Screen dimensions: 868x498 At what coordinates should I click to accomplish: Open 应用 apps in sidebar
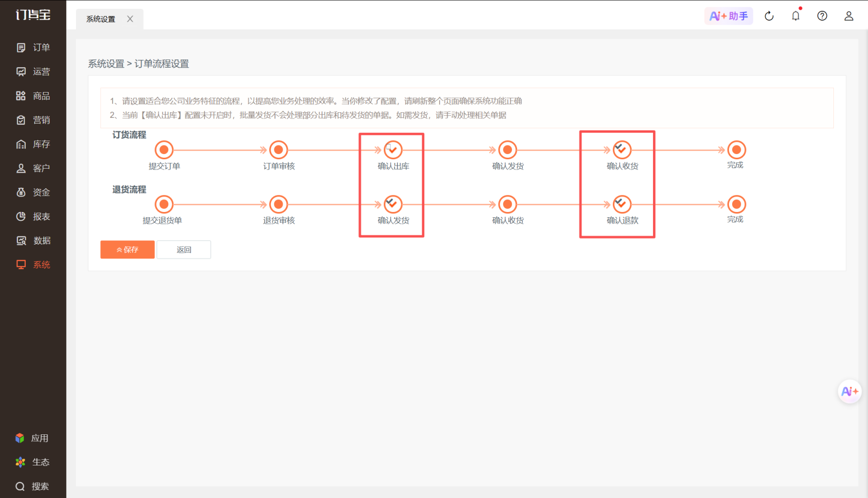32,438
